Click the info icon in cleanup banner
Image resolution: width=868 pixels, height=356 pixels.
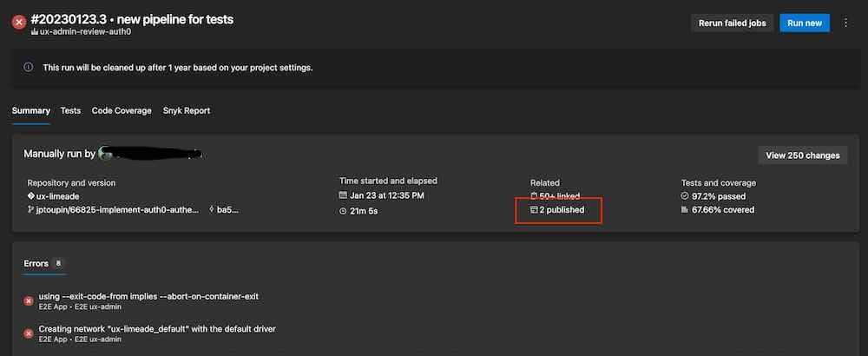28,67
